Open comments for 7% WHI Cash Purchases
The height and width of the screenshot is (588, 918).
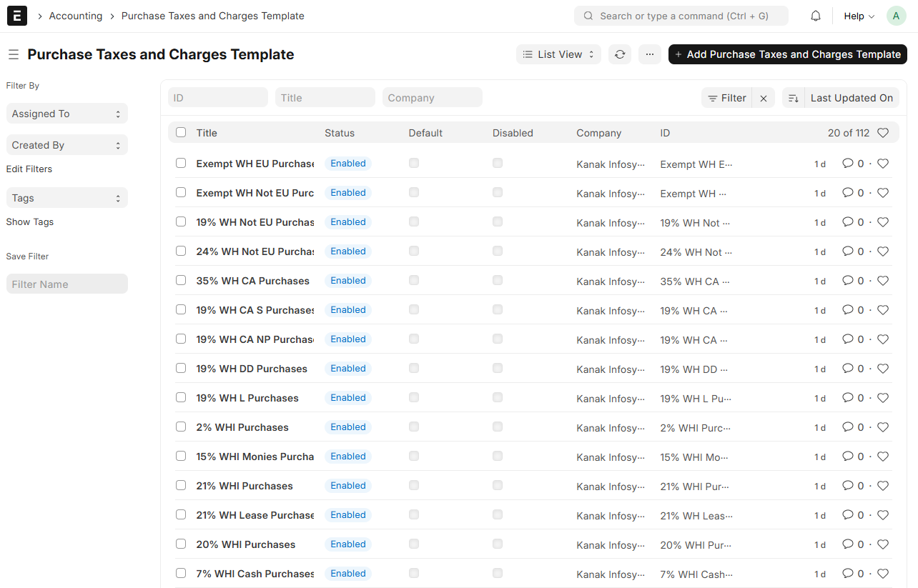(x=853, y=574)
